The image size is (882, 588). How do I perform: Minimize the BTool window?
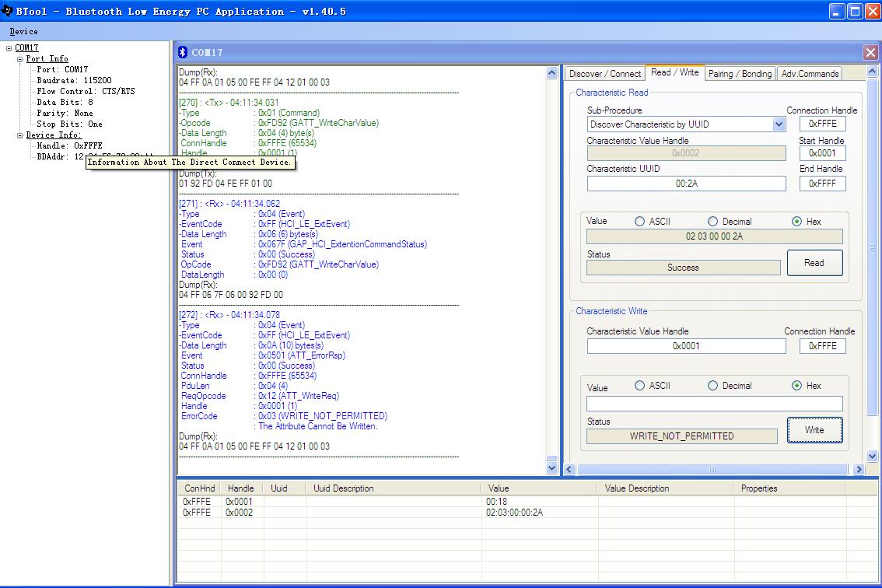click(837, 11)
